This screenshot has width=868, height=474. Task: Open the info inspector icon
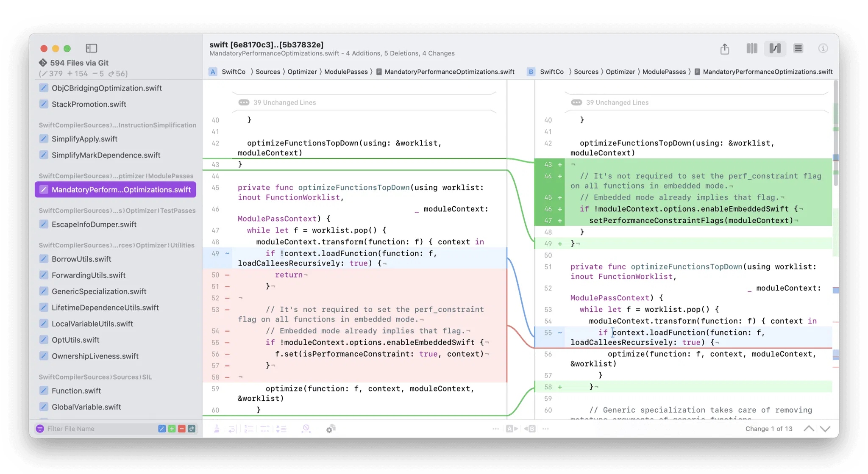(x=823, y=49)
